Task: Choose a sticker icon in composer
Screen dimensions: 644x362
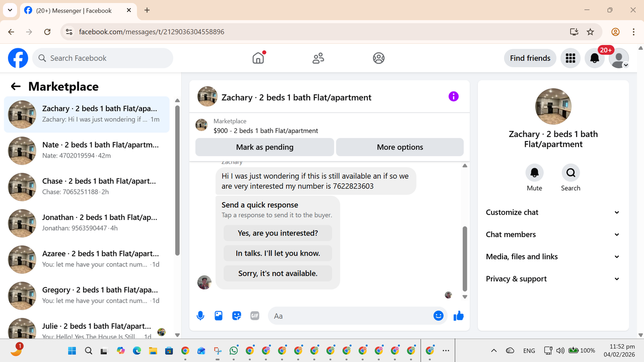Action: [x=237, y=316]
